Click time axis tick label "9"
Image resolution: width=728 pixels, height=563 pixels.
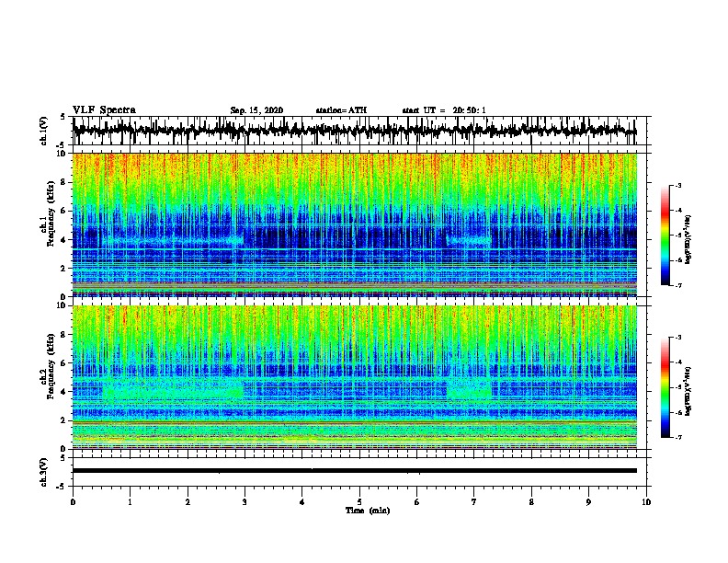(588, 502)
